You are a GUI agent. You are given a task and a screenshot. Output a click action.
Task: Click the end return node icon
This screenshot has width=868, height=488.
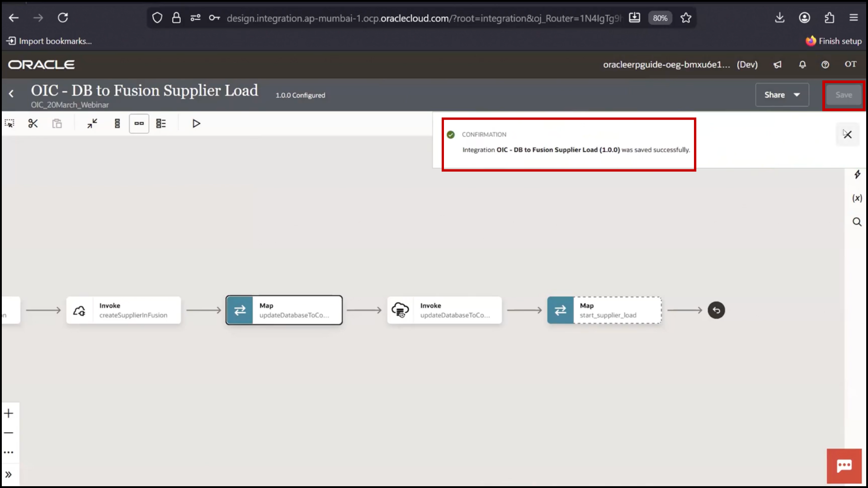pyautogui.click(x=716, y=310)
